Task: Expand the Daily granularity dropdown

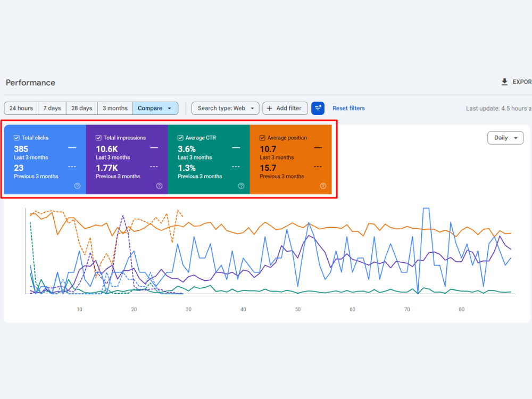Action: [505, 138]
